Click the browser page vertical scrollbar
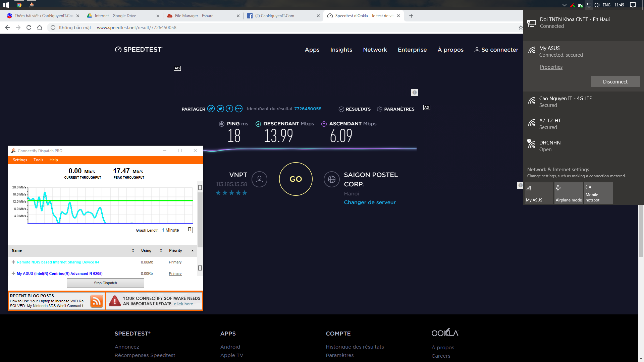The height and width of the screenshot is (362, 644). [641, 231]
